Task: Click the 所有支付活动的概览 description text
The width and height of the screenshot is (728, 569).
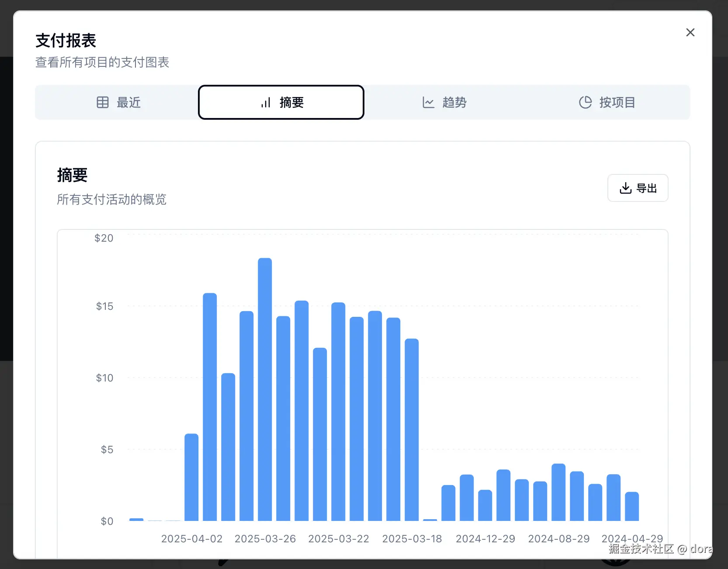Action: pyautogui.click(x=111, y=200)
